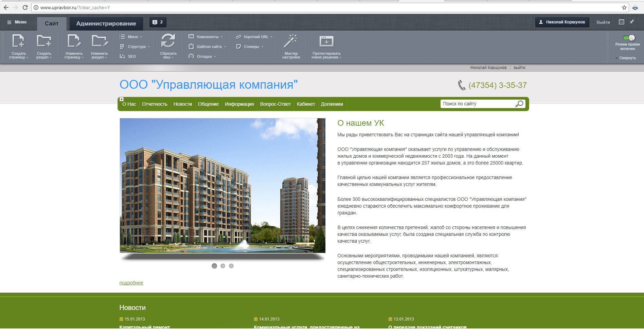Viewport: 644px width, 329px height.
Task: Click the Новости footer heading
Action: 132,308
